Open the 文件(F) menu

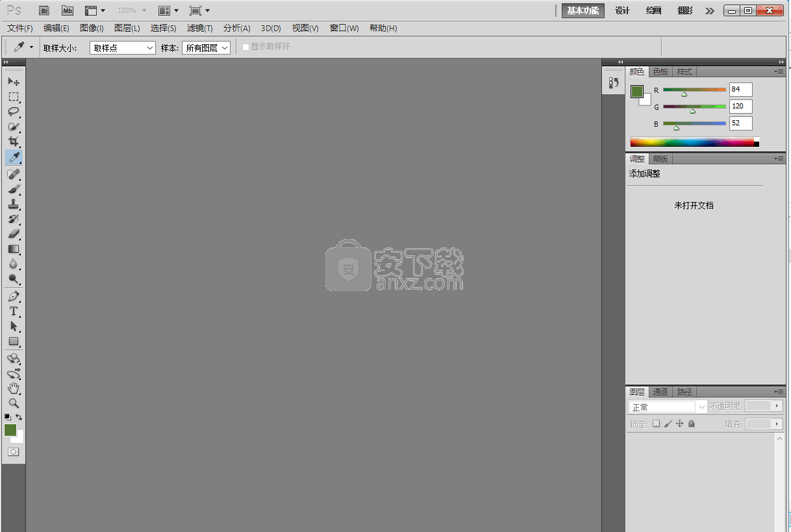20,28
